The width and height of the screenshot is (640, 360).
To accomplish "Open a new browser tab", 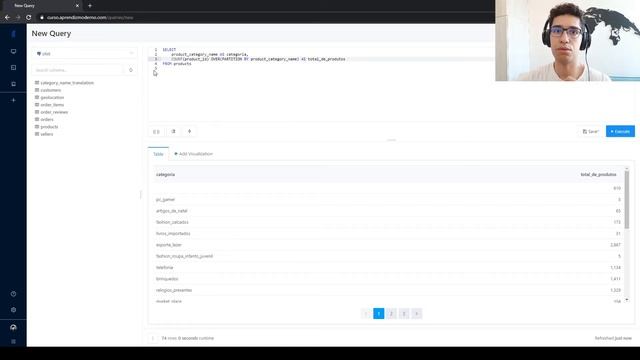I will click(x=90, y=6).
